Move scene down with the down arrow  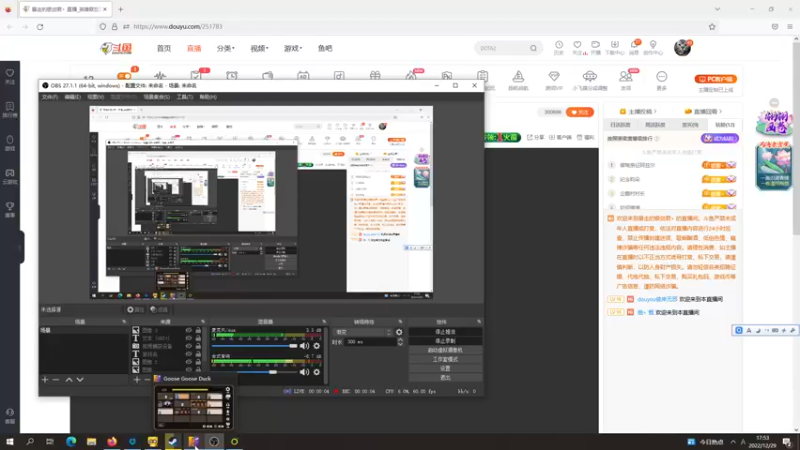80,380
